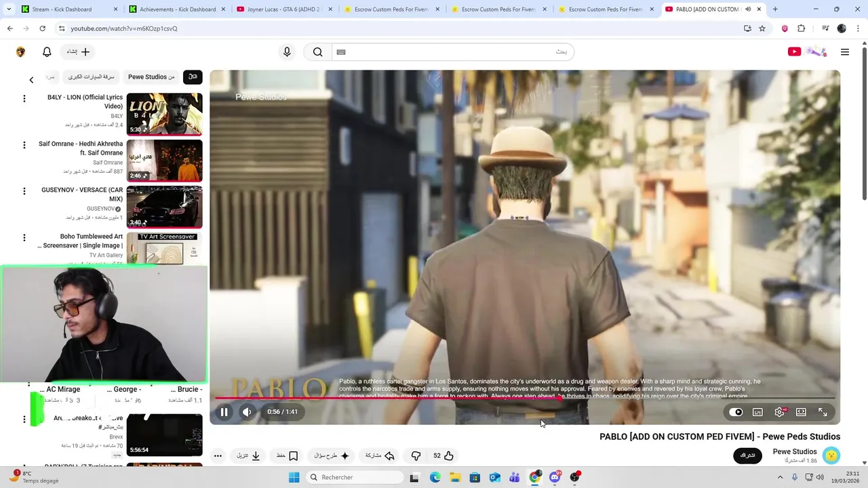The image size is (868, 488).
Task: Start voice search with microphone
Action: click(x=287, y=52)
